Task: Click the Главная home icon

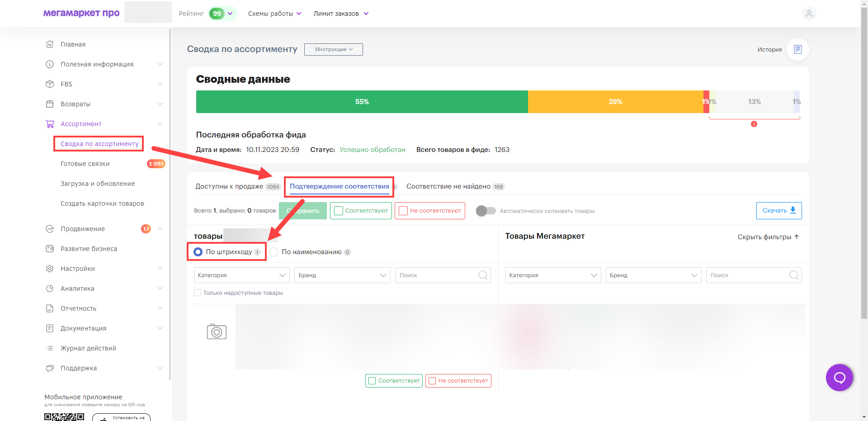Action: [x=50, y=44]
